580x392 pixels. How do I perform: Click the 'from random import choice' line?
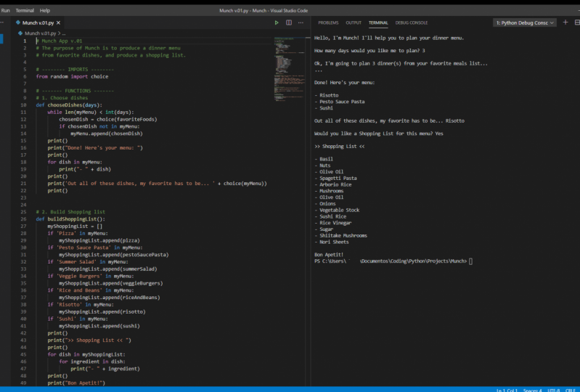72,76
